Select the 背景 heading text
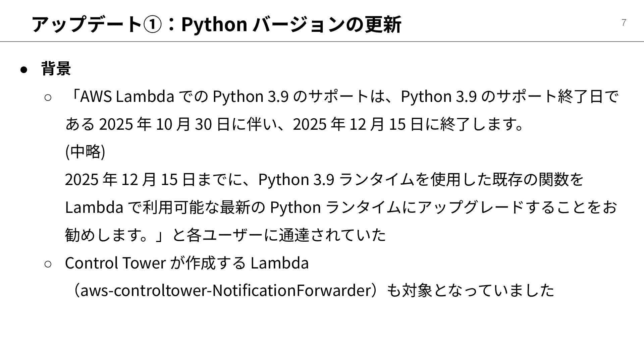 [56, 69]
